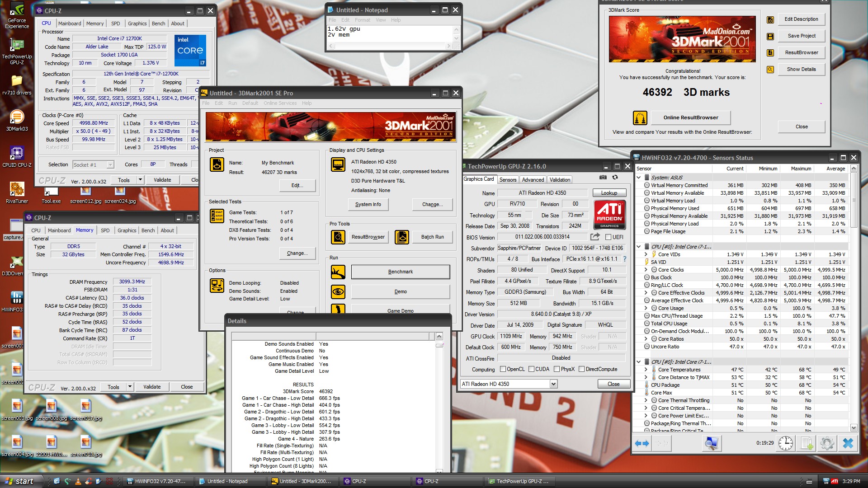Open the Bench tab in top CPU-Z
The width and height of the screenshot is (868, 488).
pyautogui.click(x=158, y=23)
